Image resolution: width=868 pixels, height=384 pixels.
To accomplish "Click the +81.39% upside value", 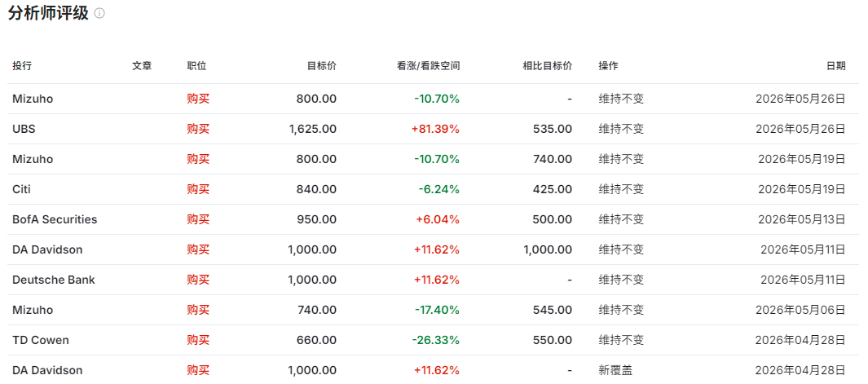I will [x=436, y=129].
